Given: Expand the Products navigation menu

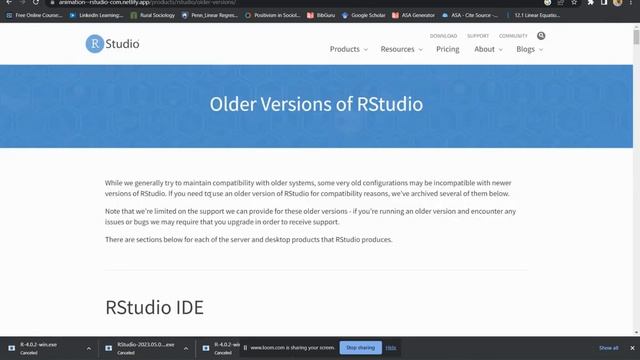Looking at the screenshot, I should coord(349,49).
